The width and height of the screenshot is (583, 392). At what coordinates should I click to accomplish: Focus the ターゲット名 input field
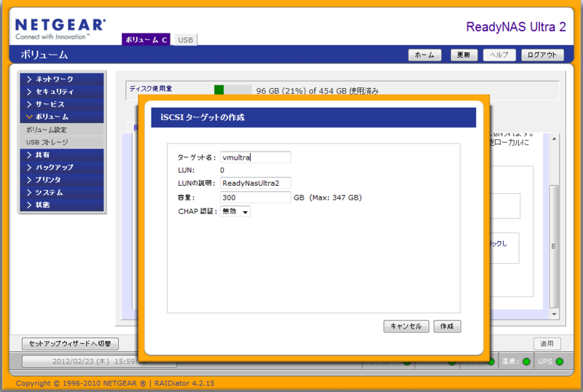(x=255, y=157)
